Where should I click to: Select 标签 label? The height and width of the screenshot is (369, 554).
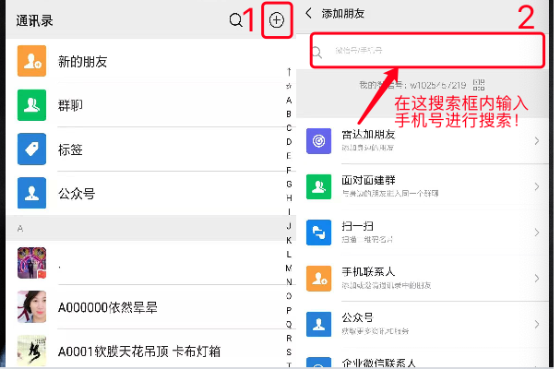click(70, 150)
